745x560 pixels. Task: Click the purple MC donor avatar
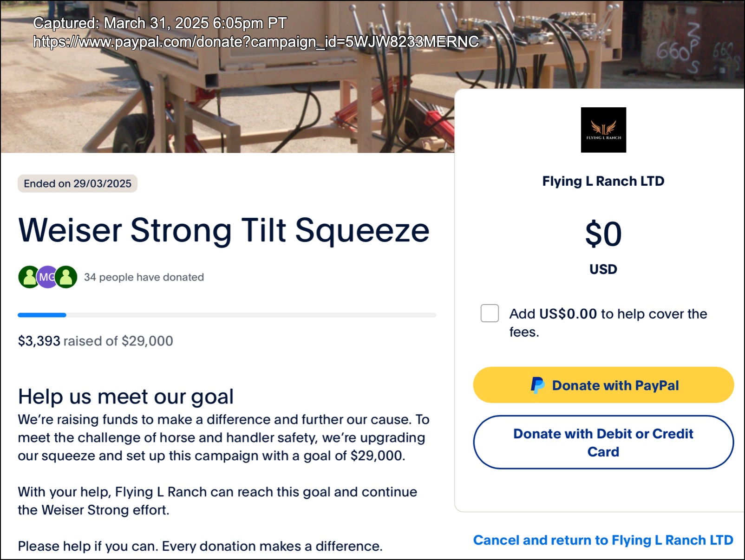pos(47,277)
